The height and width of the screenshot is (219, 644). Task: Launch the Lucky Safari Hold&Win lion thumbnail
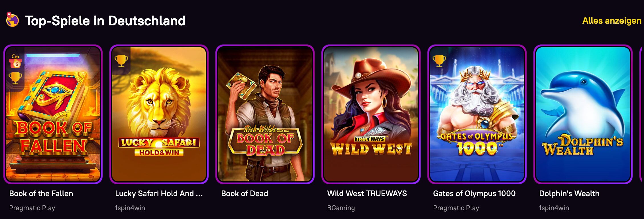159,114
